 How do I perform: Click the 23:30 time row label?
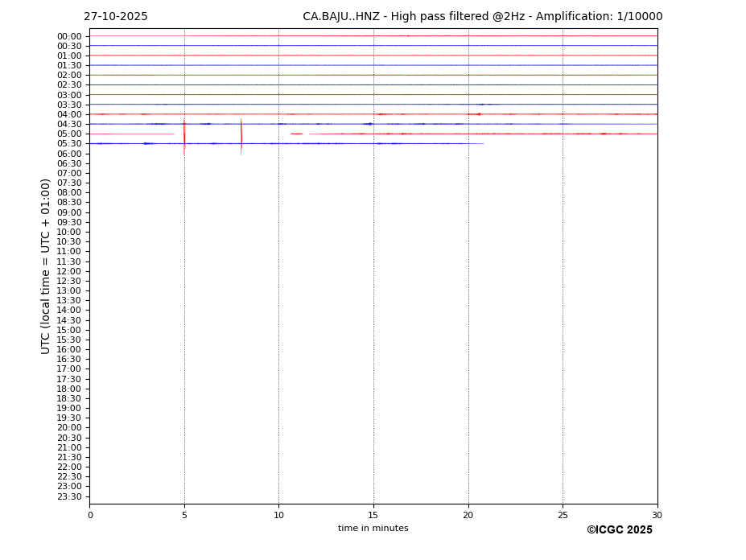(69, 496)
